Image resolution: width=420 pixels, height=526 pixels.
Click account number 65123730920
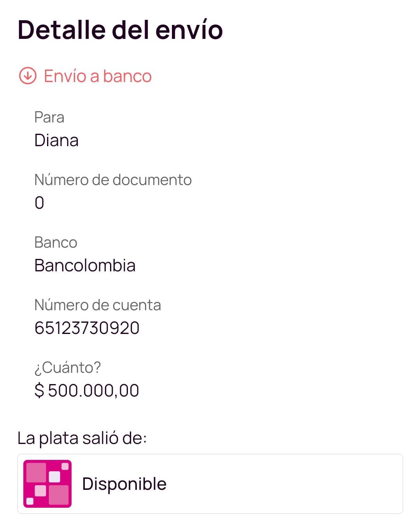(87, 328)
